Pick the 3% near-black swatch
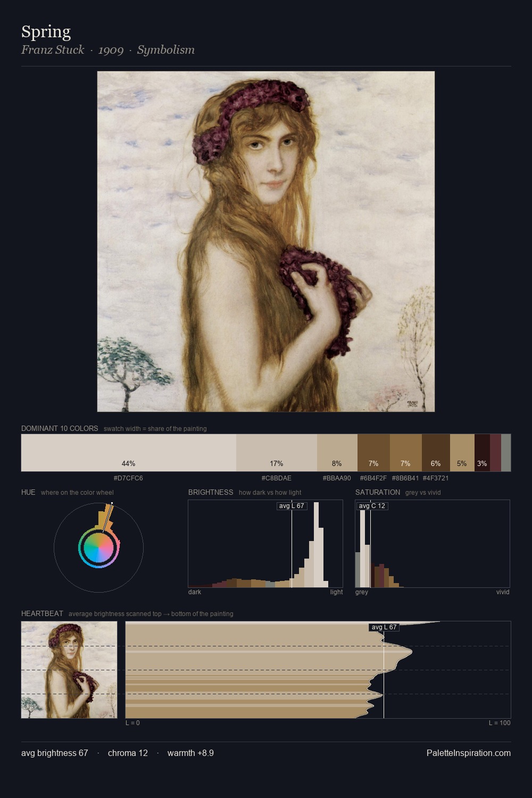The height and width of the screenshot is (798, 532). tap(482, 453)
